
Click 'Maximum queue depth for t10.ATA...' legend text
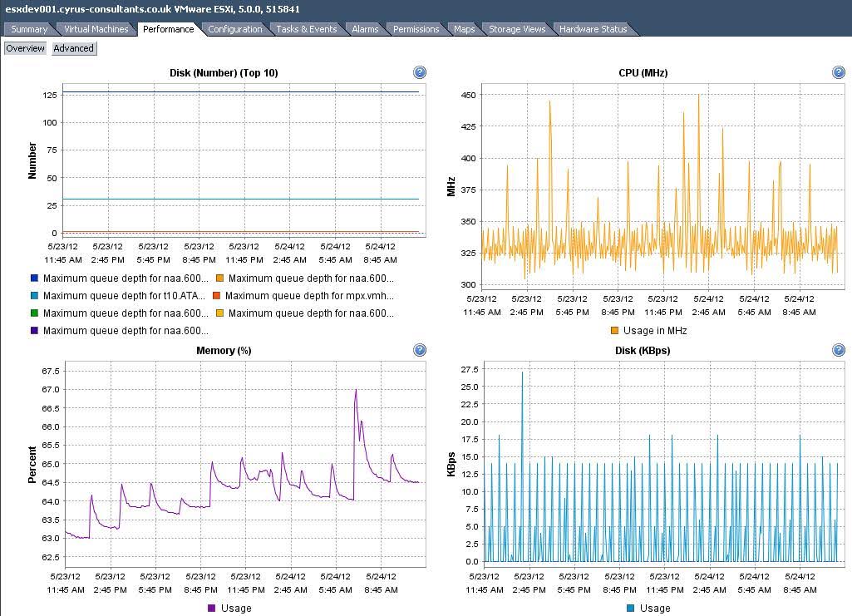coord(124,295)
